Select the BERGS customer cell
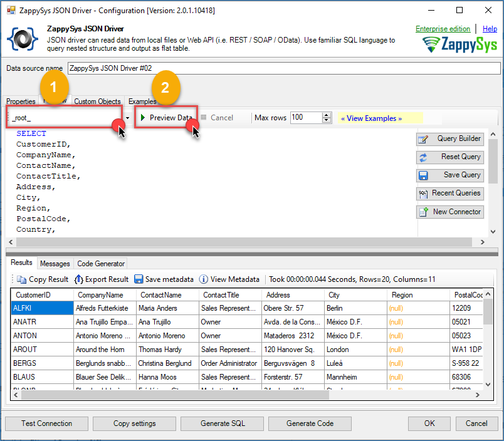The image size is (504, 441). 42,363
